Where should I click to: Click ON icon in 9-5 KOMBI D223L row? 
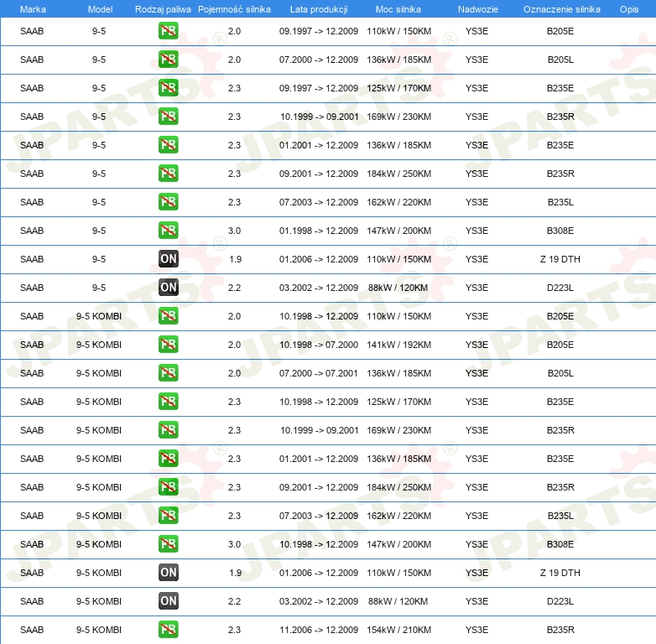point(168,601)
